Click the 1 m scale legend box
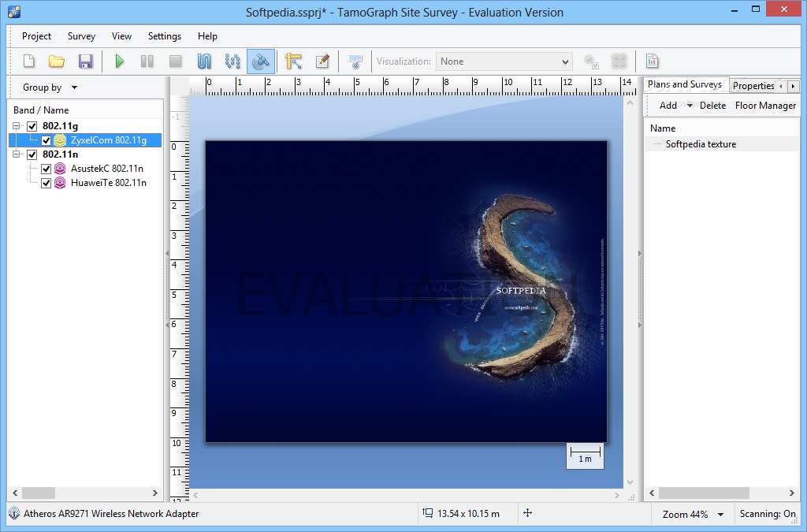807x532 pixels. pyautogui.click(x=586, y=456)
